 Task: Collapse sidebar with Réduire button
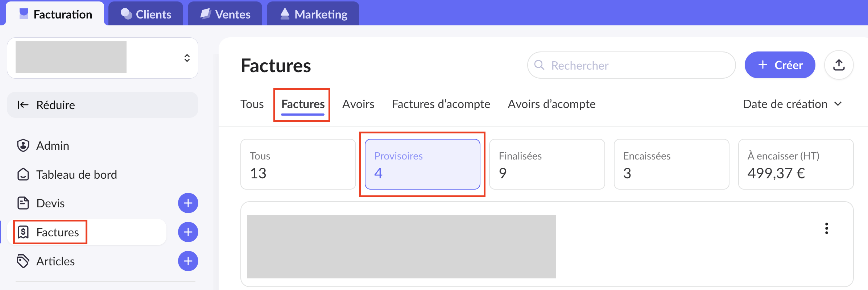click(x=102, y=105)
